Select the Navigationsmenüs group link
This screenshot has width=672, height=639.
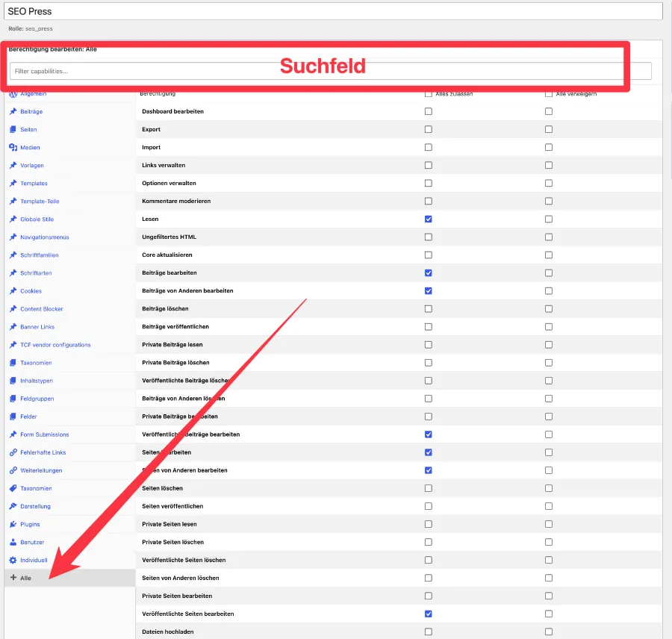click(x=45, y=237)
